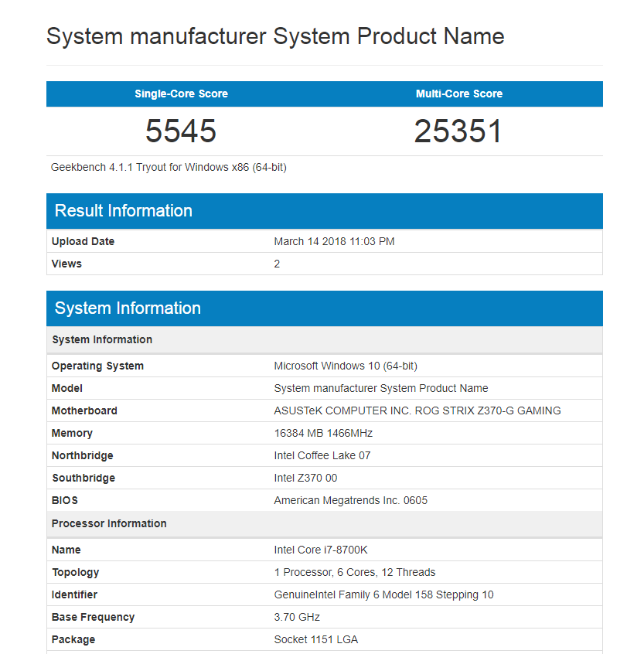Click the Base Frequency label
The height and width of the screenshot is (654, 644).
tap(93, 618)
